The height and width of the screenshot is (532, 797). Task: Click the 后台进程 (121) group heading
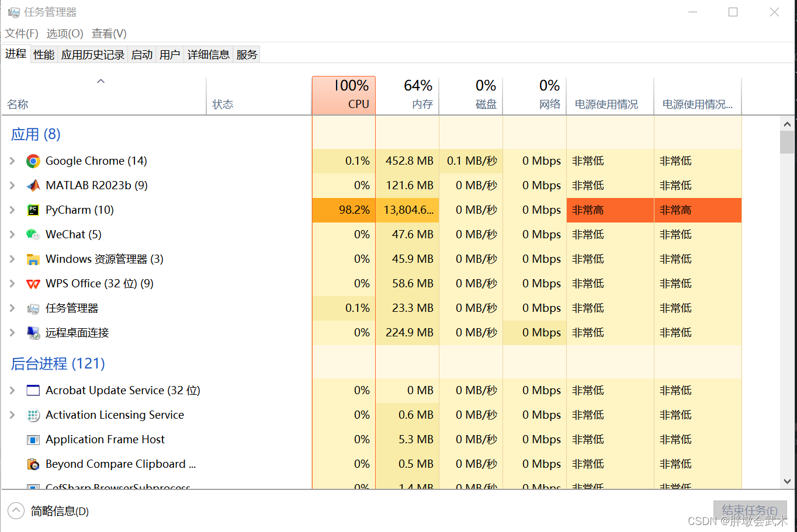(58, 364)
